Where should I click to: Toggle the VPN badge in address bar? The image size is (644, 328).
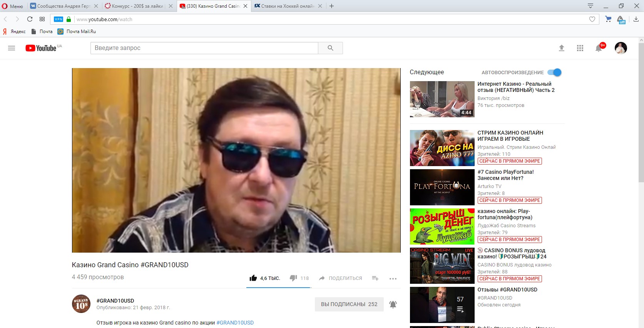(59, 19)
